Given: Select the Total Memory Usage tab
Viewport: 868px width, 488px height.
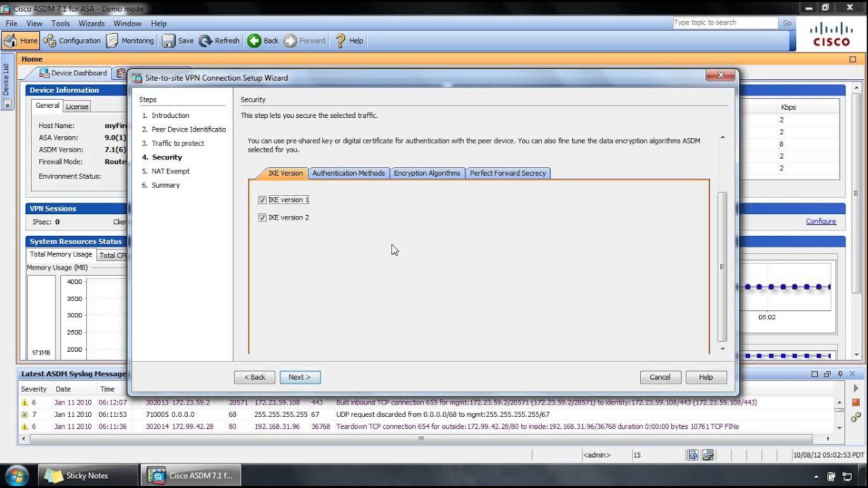Looking at the screenshot, I should coord(61,255).
